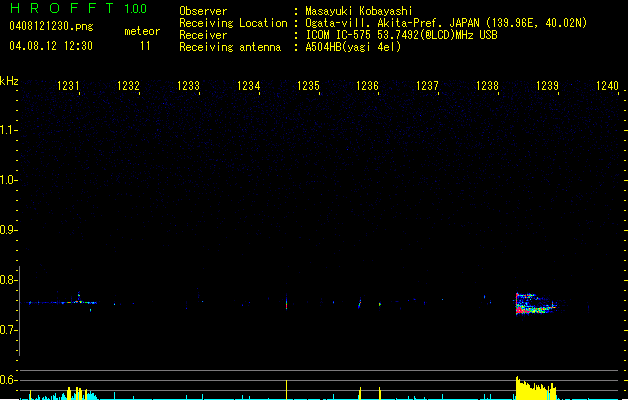Click the small echo just before 1236
Screen dimensions: 629x400
[x=360, y=303]
